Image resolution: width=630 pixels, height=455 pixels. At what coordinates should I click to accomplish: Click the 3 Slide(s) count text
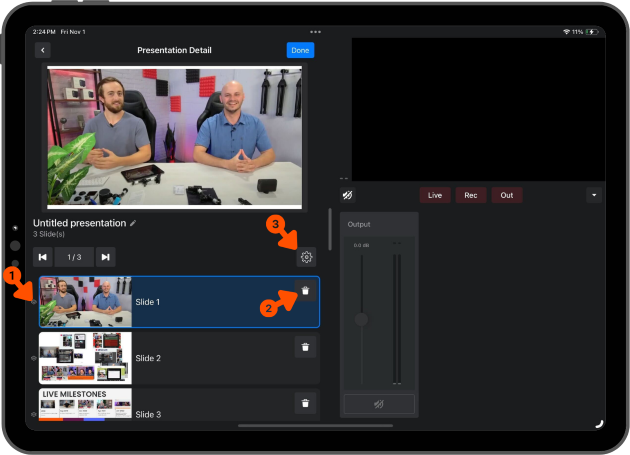coord(49,234)
